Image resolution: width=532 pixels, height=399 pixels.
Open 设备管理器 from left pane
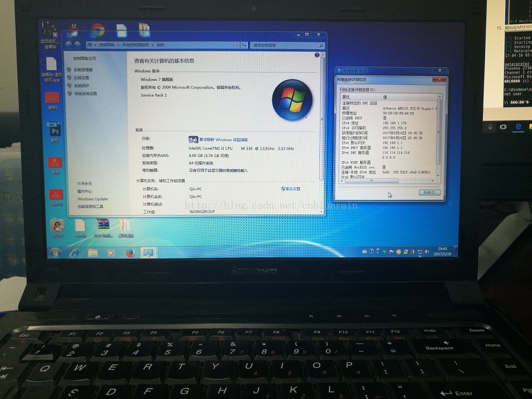(83, 70)
